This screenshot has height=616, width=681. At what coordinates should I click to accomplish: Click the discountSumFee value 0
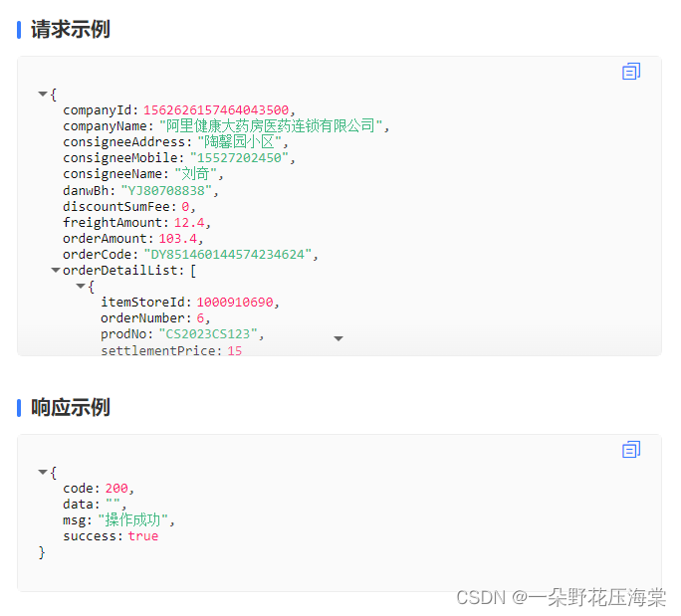[x=185, y=206]
